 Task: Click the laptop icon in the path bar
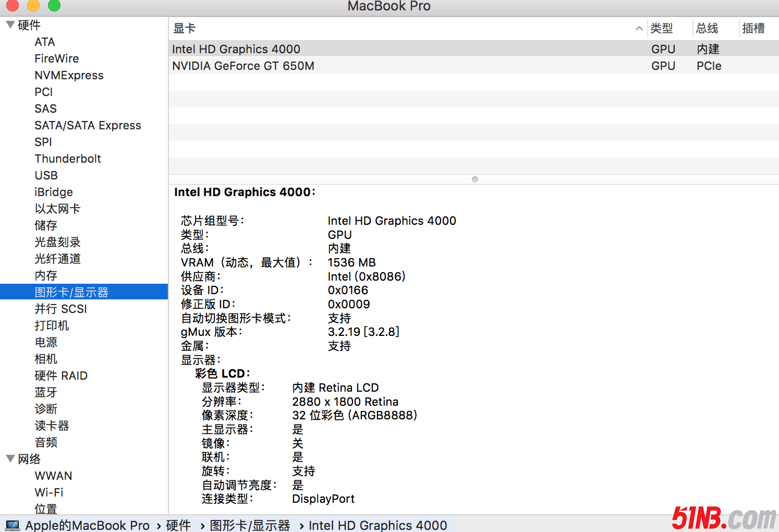[x=13, y=525]
